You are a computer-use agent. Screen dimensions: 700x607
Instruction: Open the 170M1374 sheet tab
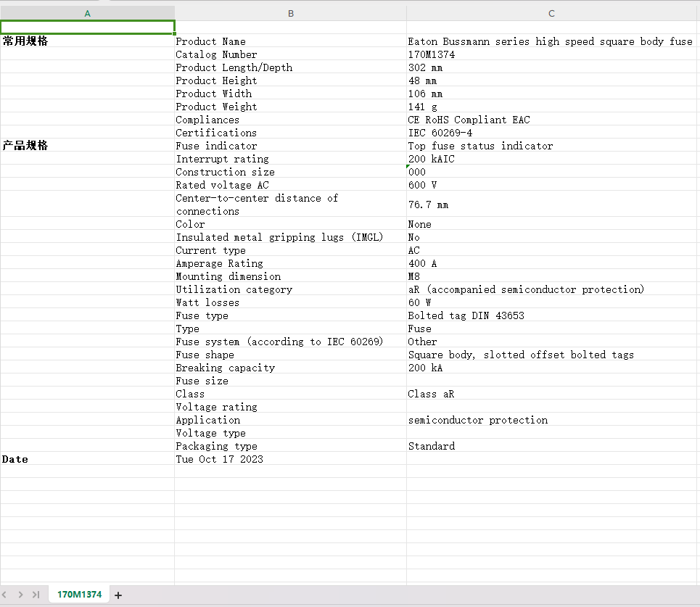(x=79, y=595)
